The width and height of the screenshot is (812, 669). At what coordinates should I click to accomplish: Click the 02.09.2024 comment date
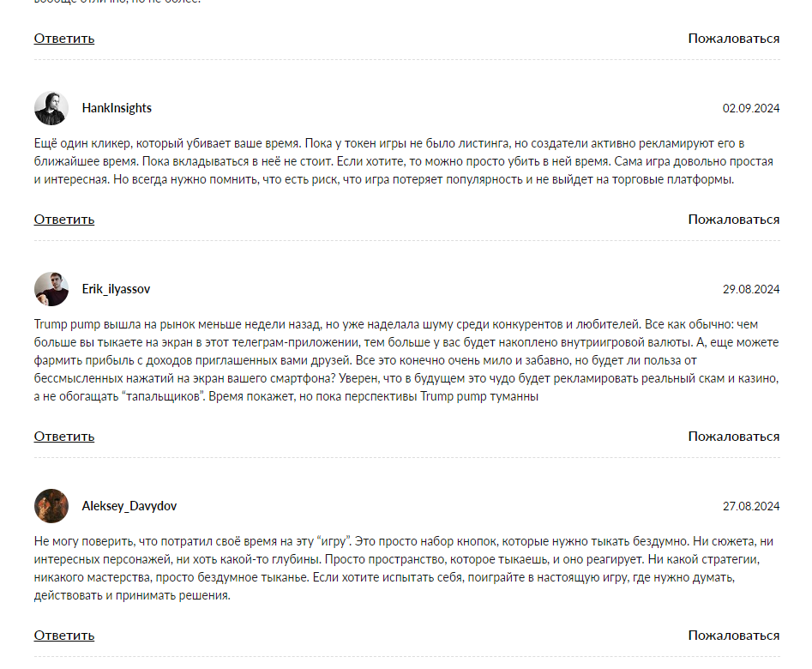tap(751, 108)
